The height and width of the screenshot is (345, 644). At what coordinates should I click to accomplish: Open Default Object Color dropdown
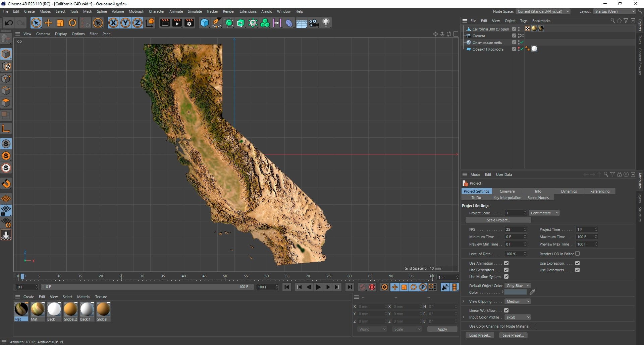[518, 286]
